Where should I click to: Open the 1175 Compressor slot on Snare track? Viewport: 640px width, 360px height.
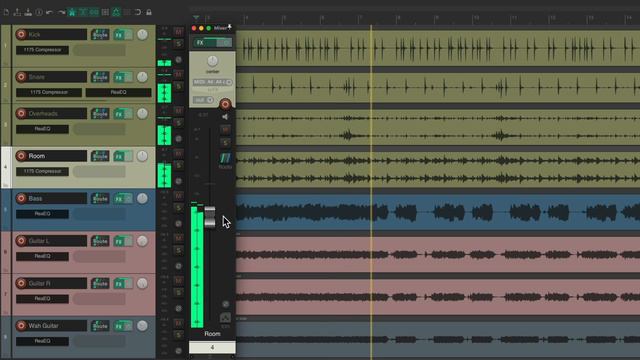pos(49,92)
